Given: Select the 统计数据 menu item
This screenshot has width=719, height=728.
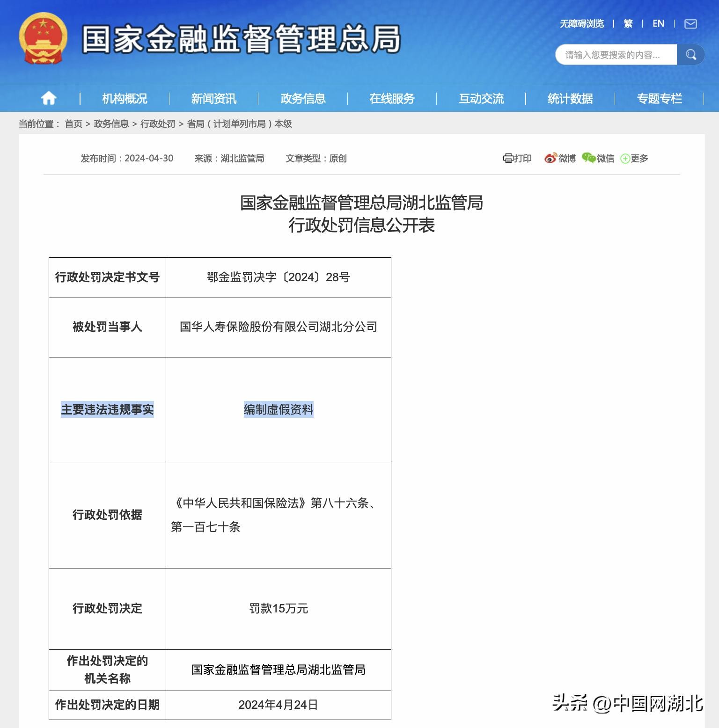Looking at the screenshot, I should tap(570, 98).
